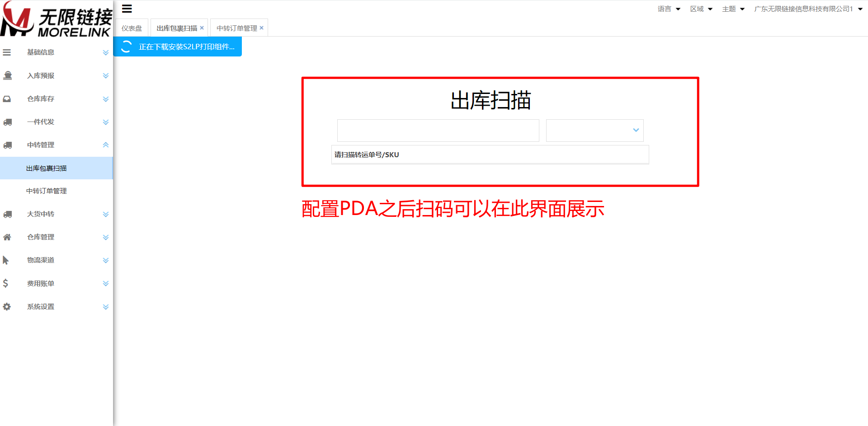
Task: Click the 一件代发 truck icon
Action: (7, 122)
